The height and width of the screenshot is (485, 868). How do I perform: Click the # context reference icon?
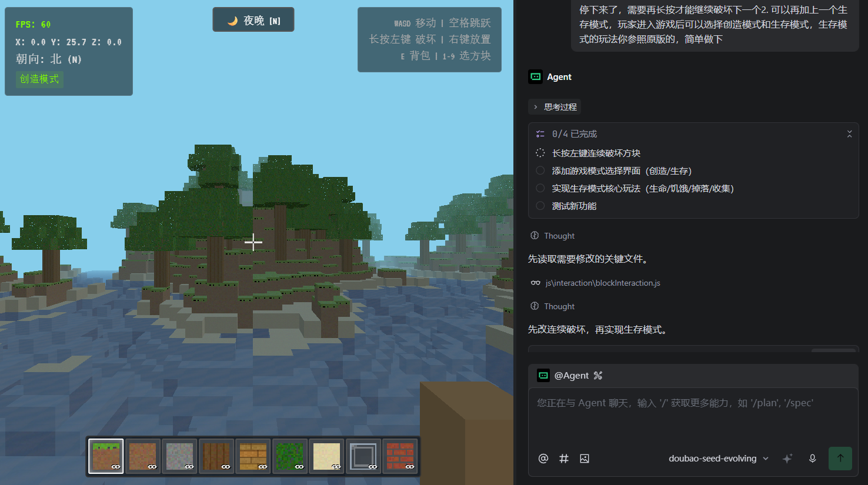564,459
